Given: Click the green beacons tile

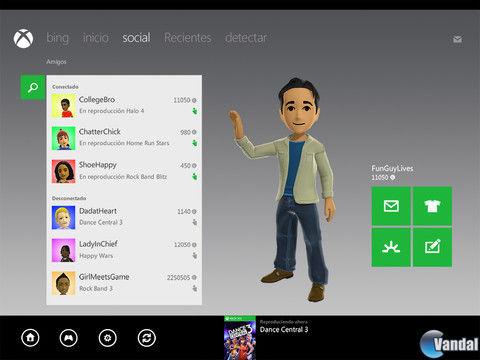Looking at the screenshot, I should 391,247.
